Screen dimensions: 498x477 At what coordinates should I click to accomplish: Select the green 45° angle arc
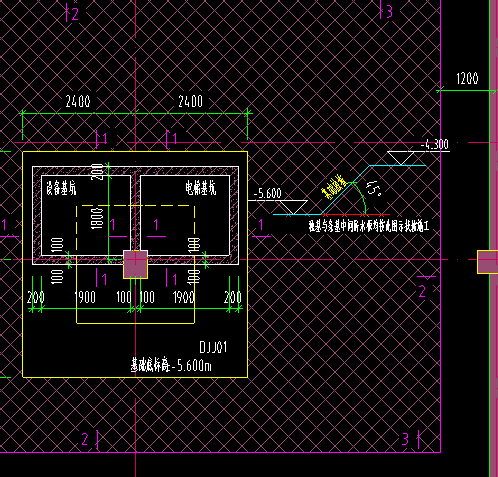click(x=361, y=197)
